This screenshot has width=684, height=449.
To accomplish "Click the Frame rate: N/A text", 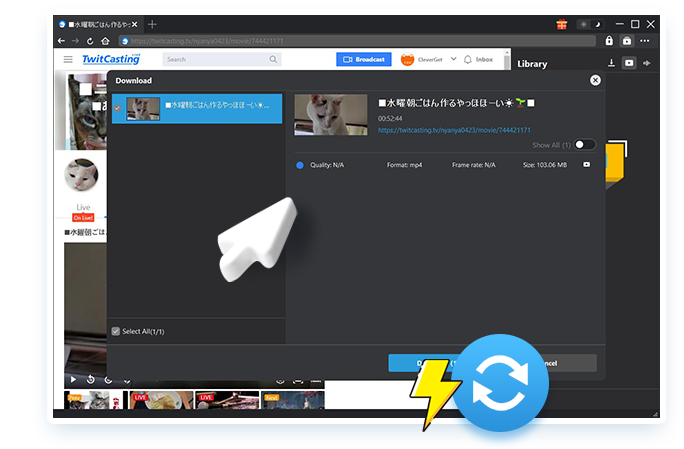I will tap(474, 165).
